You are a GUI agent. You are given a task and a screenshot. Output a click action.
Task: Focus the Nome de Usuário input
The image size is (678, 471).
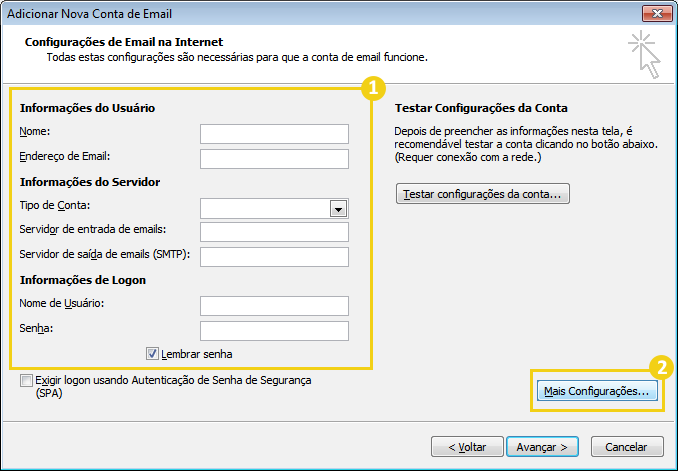(x=274, y=306)
